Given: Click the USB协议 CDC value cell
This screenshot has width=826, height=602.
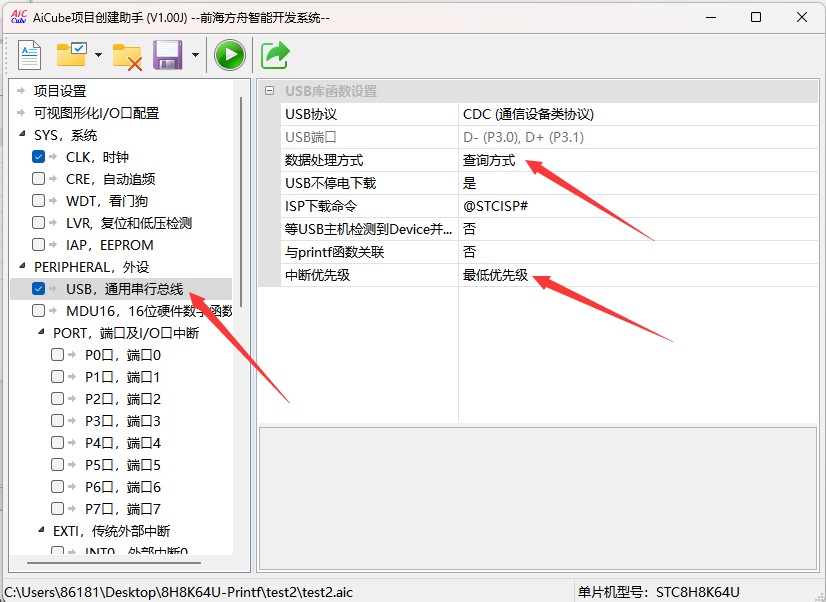Looking at the screenshot, I should point(638,114).
